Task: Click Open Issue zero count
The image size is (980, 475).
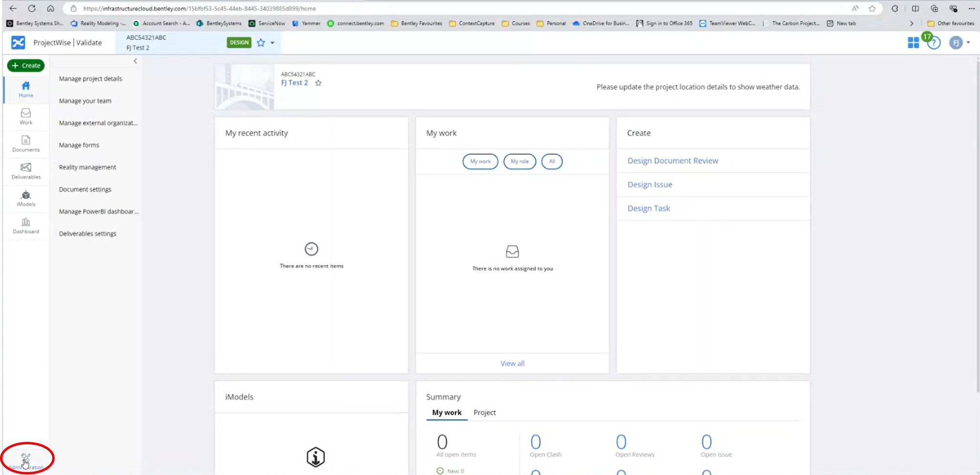Action: point(707,442)
